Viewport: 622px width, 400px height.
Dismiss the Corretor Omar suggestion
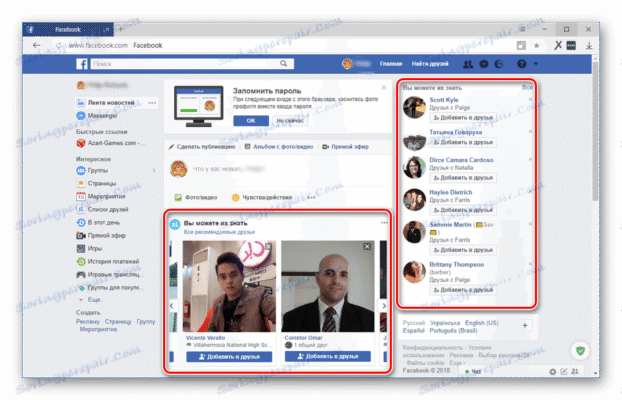[x=367, y=246]
